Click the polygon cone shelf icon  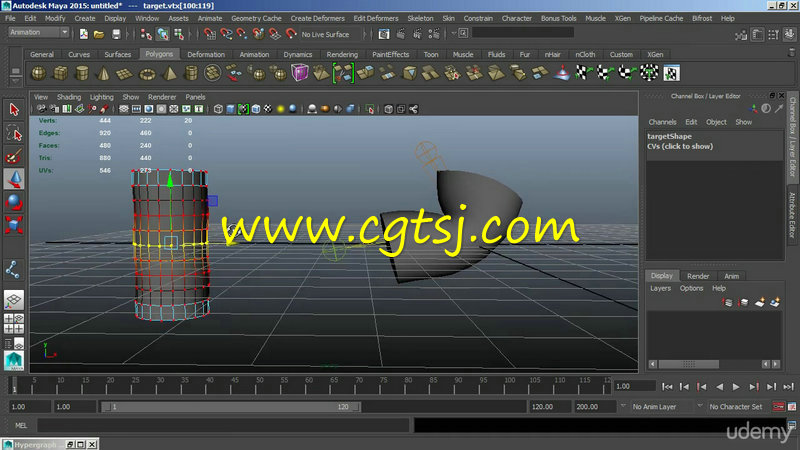click(104, 73)
